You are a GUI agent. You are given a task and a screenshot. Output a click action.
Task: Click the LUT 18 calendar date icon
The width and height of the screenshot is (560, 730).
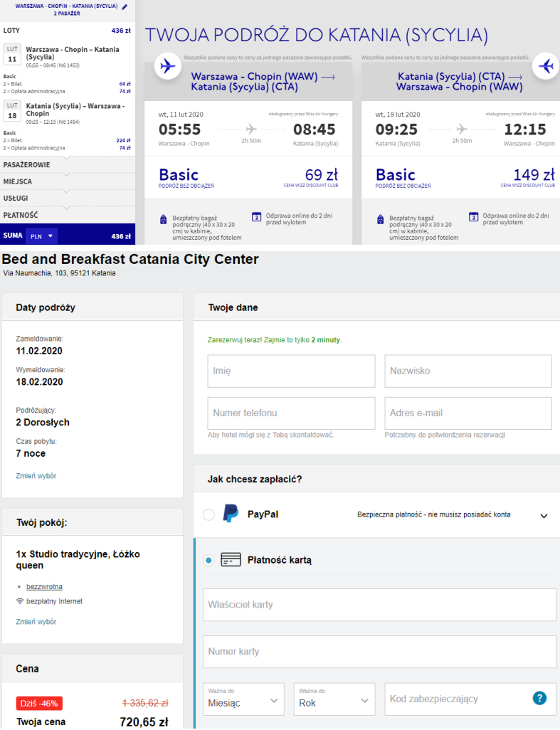[x=12, y=111]
